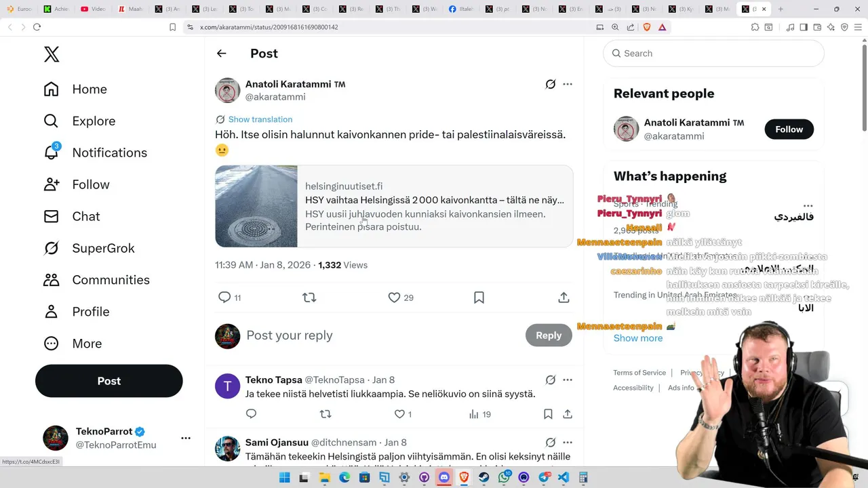The image size is (868, 488).
Task: Click the Windows Start button
Action: click(285, 477)
